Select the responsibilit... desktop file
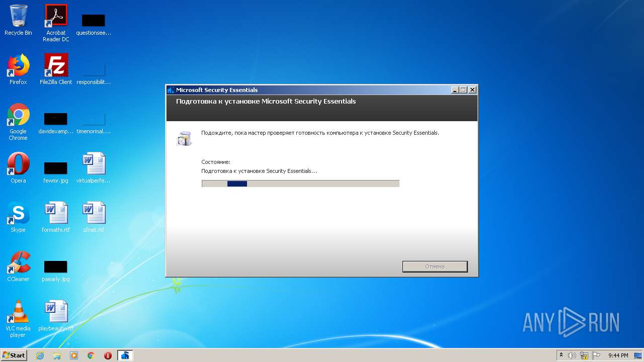Screen dimensions: 644x362 94,73
